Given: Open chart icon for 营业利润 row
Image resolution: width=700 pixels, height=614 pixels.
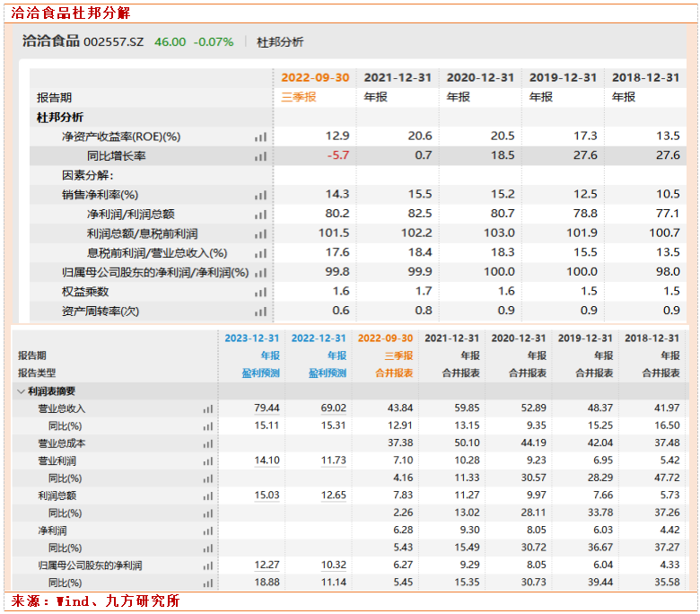Looking at the screenshot, I should point(208,460).
